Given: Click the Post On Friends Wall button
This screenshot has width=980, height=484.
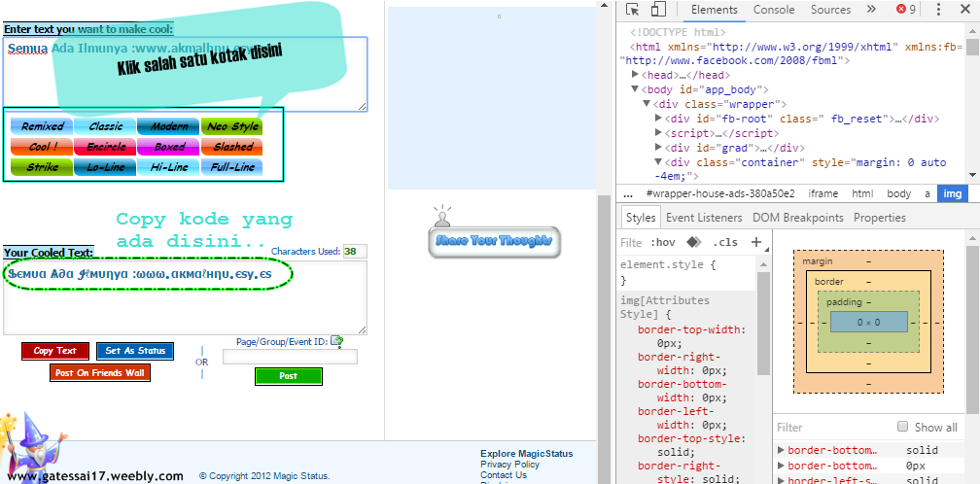Looking at the screenshot, I should coord(100,373).
